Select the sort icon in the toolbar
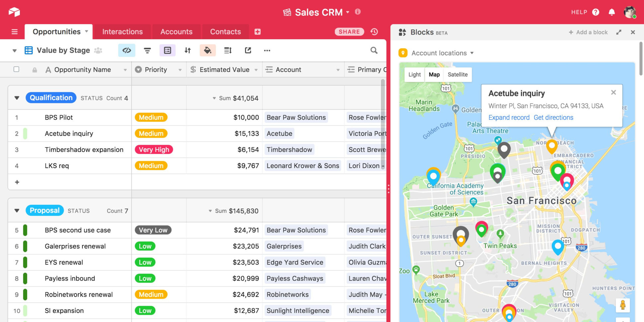 tap(187, 50)
